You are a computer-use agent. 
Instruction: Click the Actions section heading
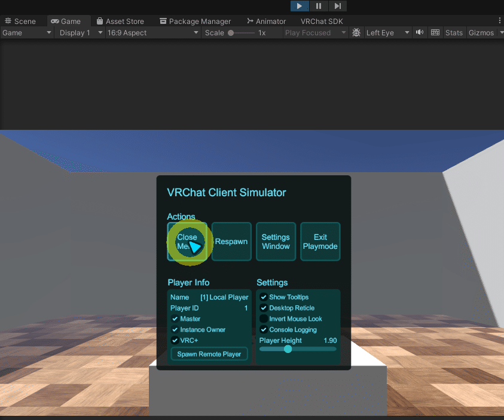[181, 217]
